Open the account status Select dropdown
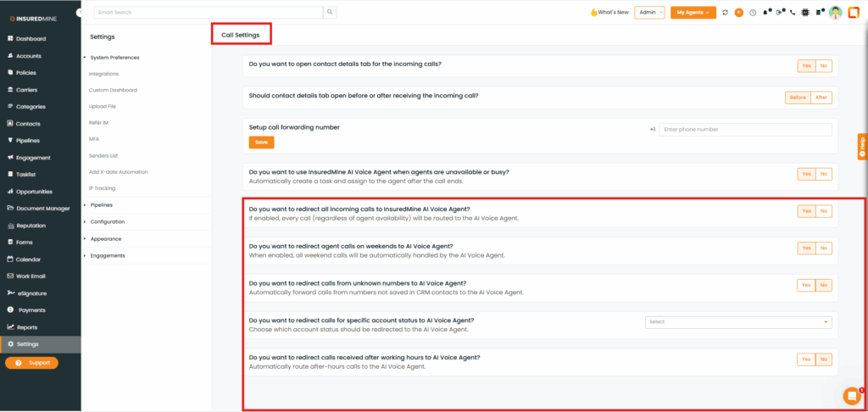The image size is (868, 412). [x=738, y=322]
